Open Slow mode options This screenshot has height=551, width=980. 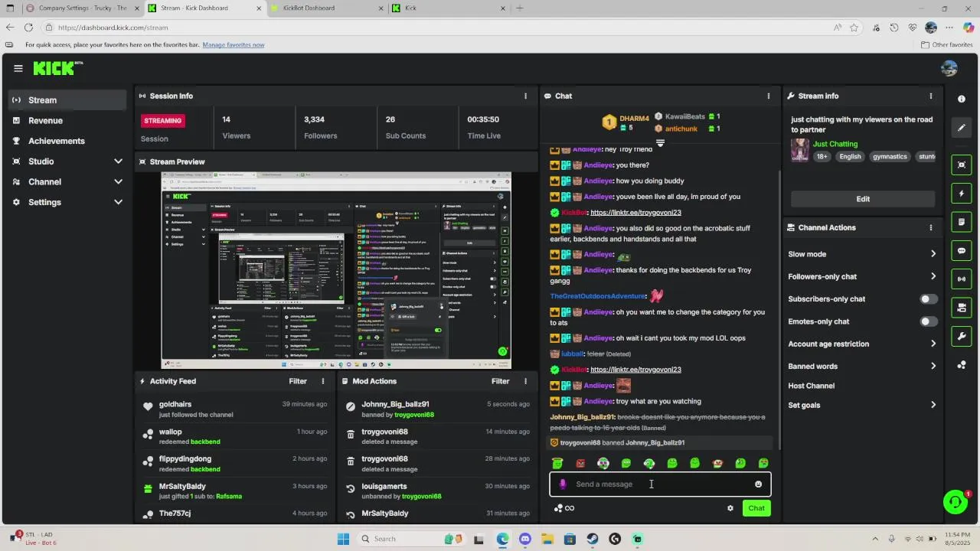click(x=862, y=254)
